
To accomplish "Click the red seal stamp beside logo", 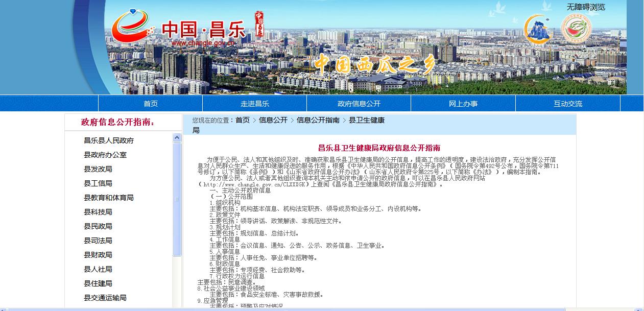I will click(x=259, y=25).
